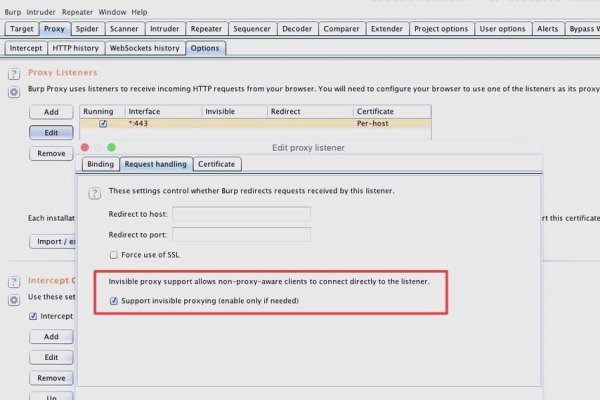Click the Proxy Listeners gear options icon
Screen dimensions: 600x400
[x=14, y=92]
